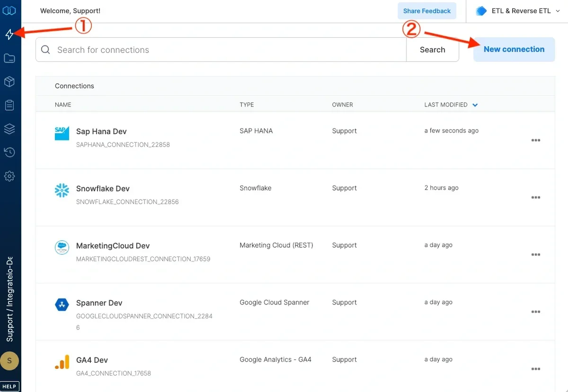Open the cube packages icon in sidebar

coord(9,82)
